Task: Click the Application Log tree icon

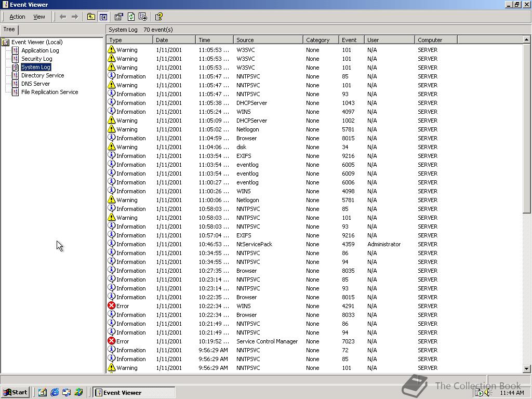Action: click(15, 50)
